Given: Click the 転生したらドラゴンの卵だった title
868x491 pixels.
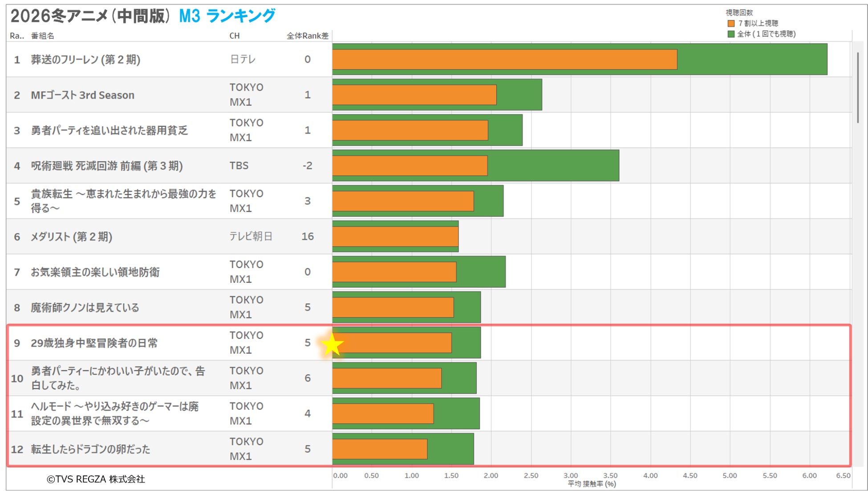Looking at the screenshot, I should click(x=90, y=449).
